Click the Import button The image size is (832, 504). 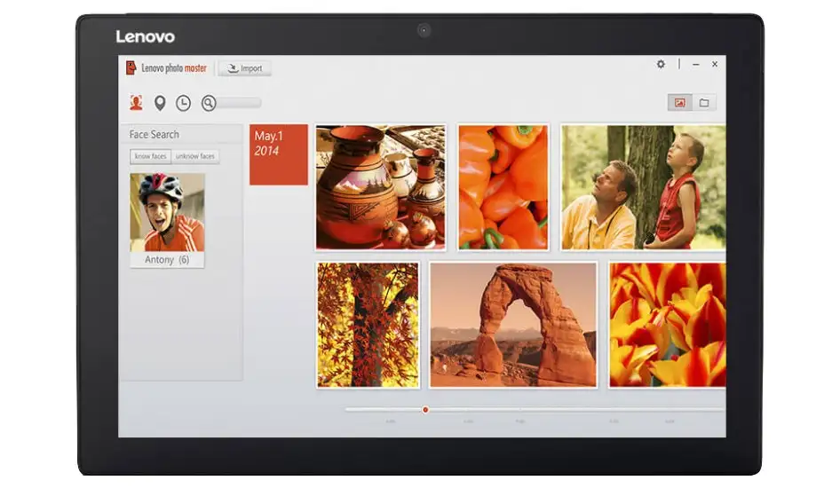pos(245,68)
